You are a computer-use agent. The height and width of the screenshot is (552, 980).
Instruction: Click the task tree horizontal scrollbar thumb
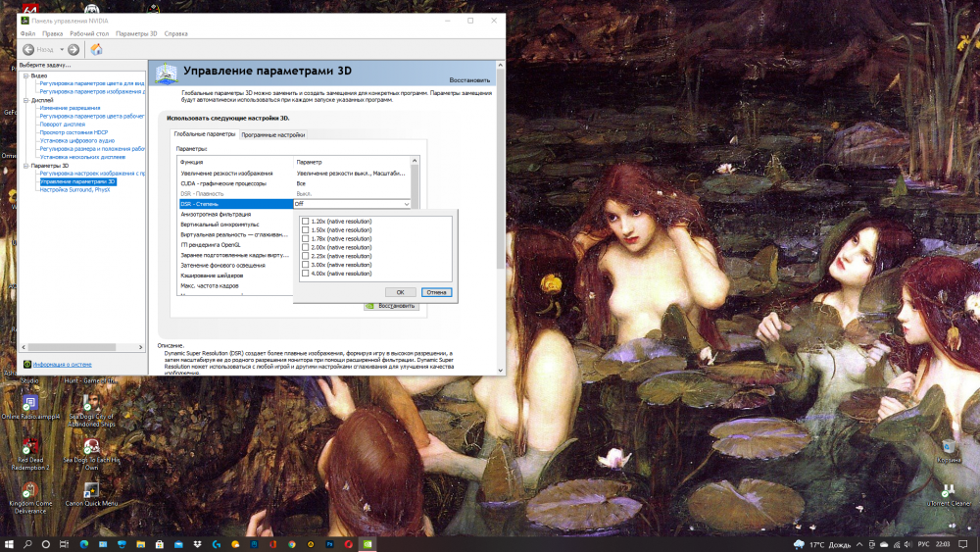pos(72,347)
